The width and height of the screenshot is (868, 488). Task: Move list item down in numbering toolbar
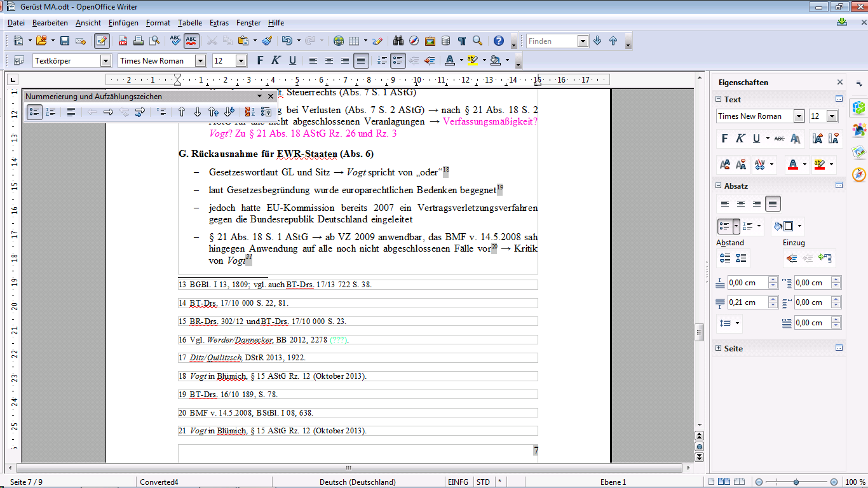pos(198,112)
